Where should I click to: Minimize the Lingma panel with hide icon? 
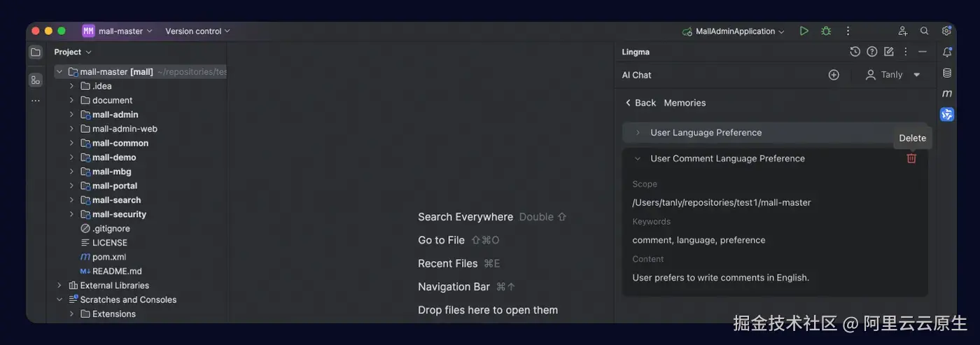point(923,52)
